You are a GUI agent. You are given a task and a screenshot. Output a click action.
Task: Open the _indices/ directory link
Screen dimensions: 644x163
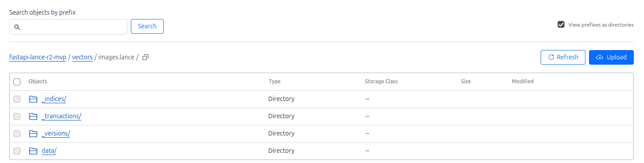tap(54, 99)
